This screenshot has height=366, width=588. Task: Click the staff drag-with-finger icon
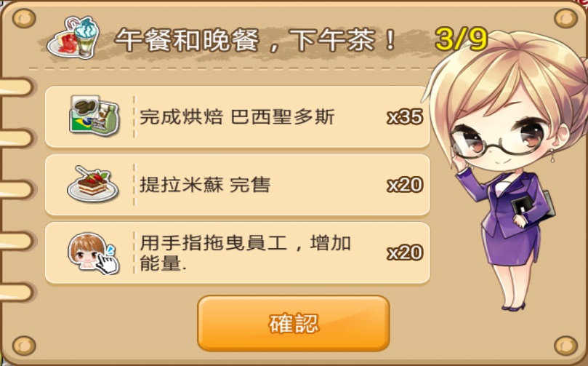(x=94, y=254)
